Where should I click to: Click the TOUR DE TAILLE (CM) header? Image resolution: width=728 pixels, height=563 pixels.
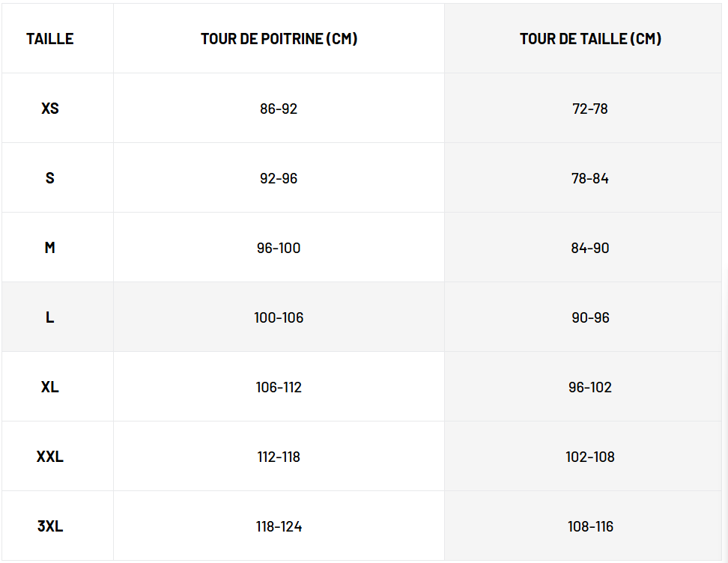point(590,39)
